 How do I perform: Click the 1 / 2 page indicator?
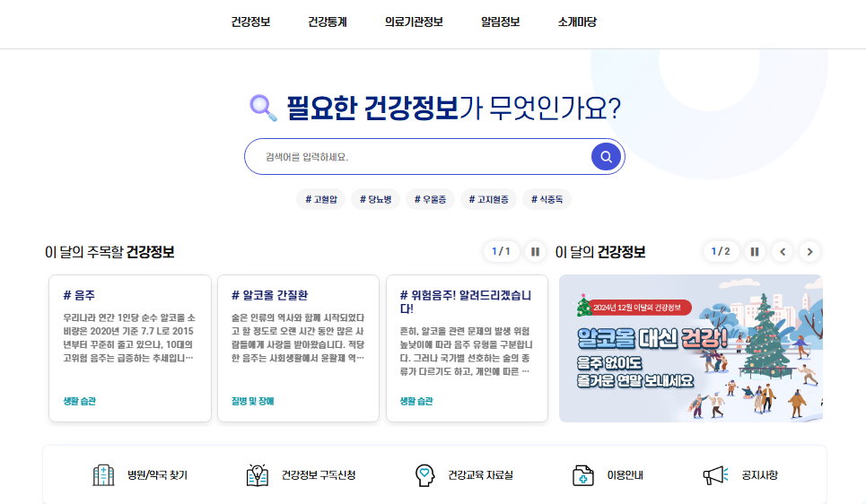(721, 252)
